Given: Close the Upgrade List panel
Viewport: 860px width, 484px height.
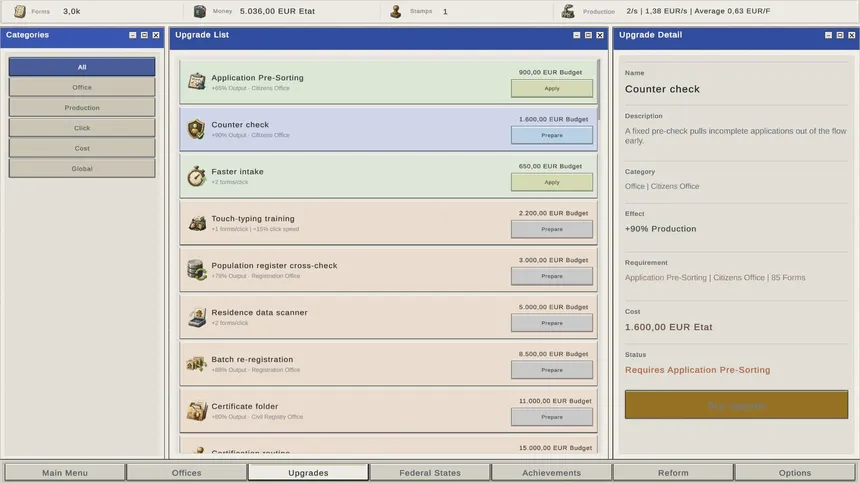Looking at the screenshot, I should pyautogui.click(x=599, y=35).
